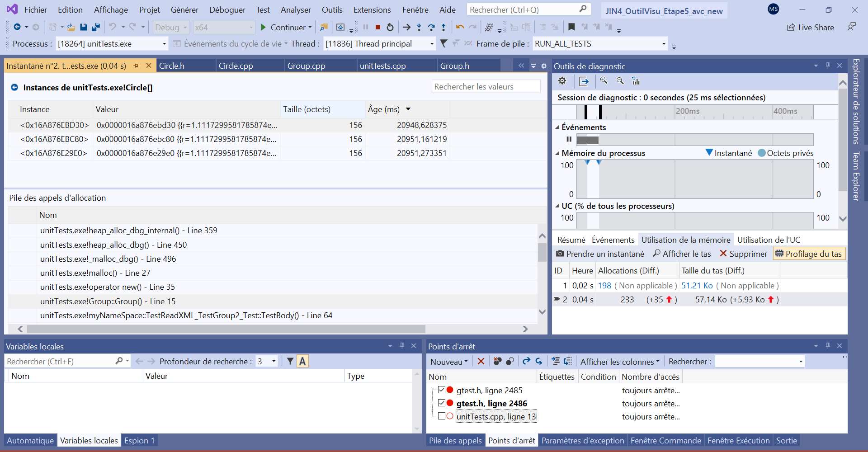Click the Stop Debugging red square
Image resolution: width=868 pixels, height=452 pixels.
pyautogui.click(x=378, y=27)
